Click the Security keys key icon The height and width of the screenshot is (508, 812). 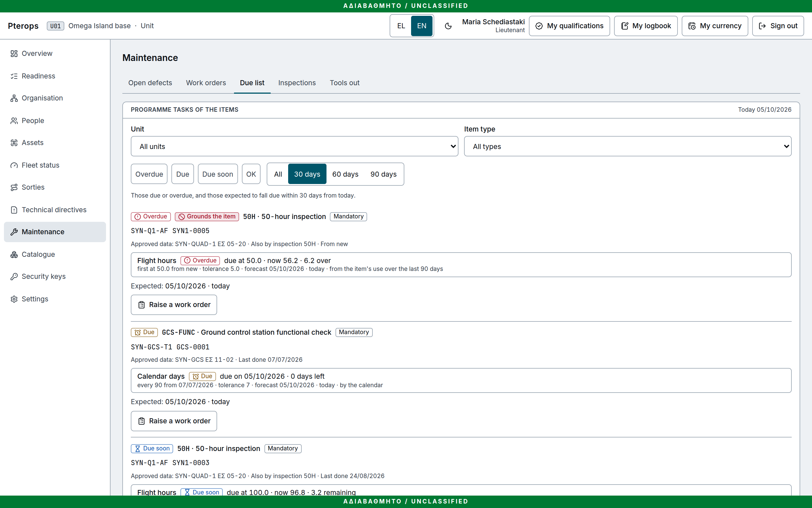[14, 277]
